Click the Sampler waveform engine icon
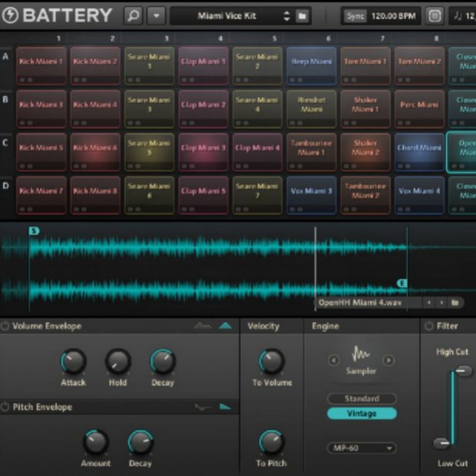Image resolution: width=476 pixels, height=476 pixels. pyautogui.click(x=361, y=354)
